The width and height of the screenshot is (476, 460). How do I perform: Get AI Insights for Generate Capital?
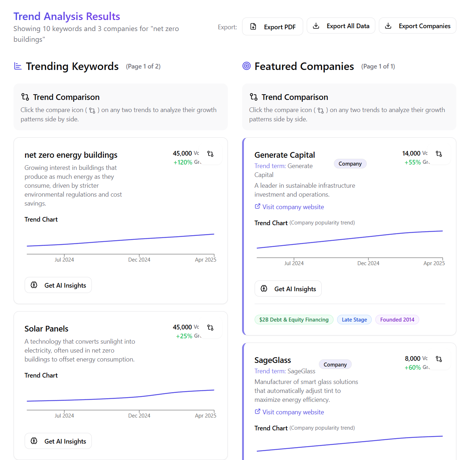(288, 289)
